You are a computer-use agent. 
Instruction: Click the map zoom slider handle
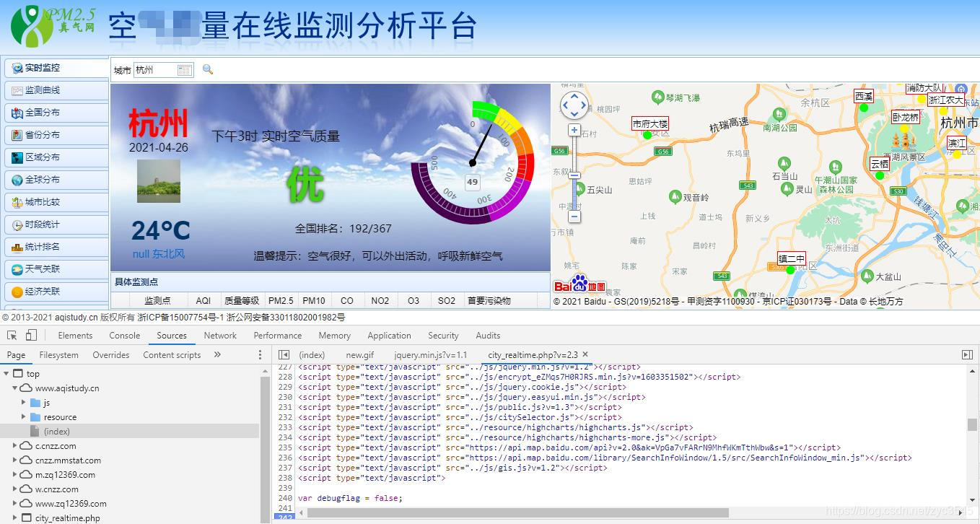[574, 175]
